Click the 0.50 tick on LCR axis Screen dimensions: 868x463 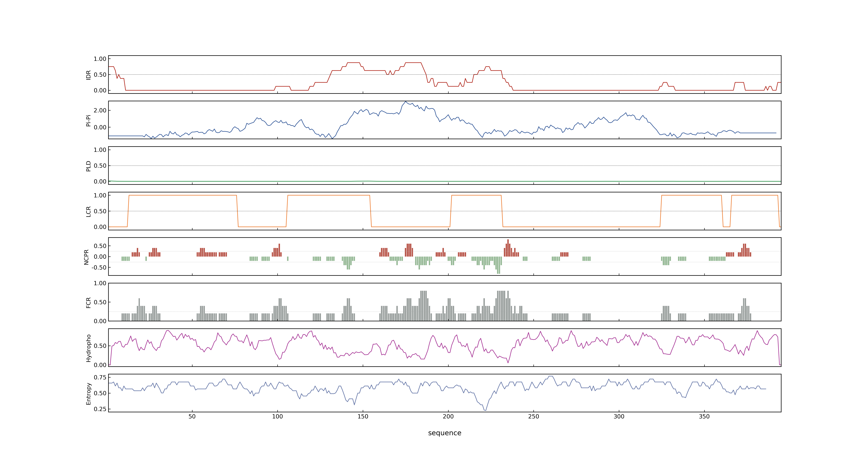tap(100, 211)
